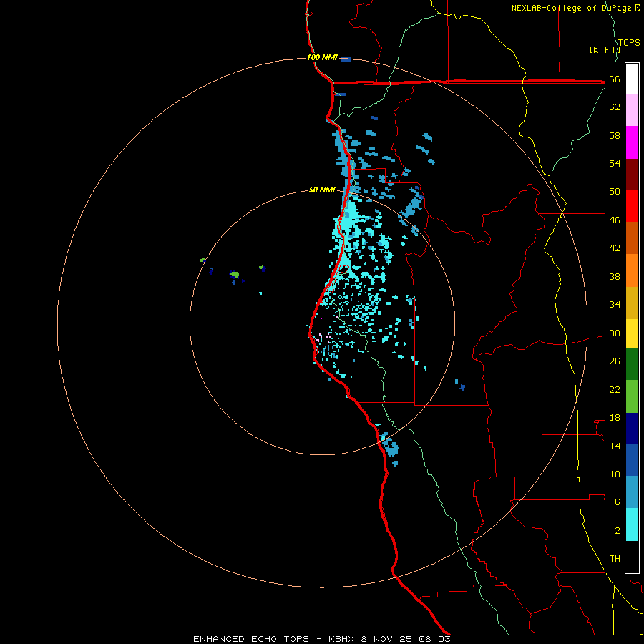
Task: Click "ENHANCED ECHO TOPS" in the footer
Action: (x=251, y=639)
